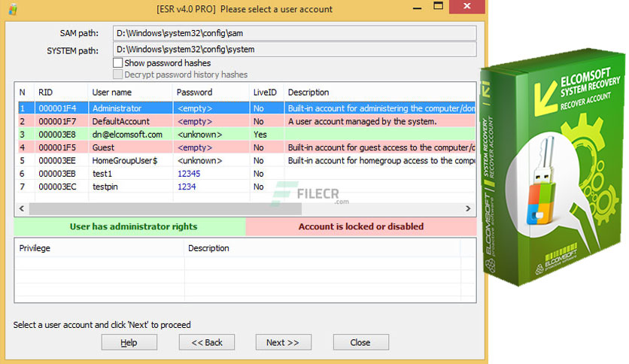Enable Show password hashes checkbox
This screenshot has width=629, height=364.
pos(117,63)
